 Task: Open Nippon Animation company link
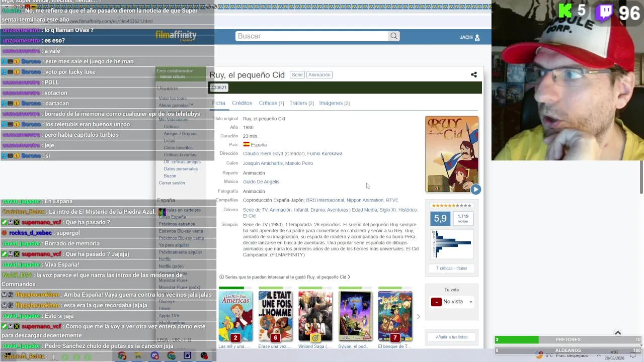365,200
